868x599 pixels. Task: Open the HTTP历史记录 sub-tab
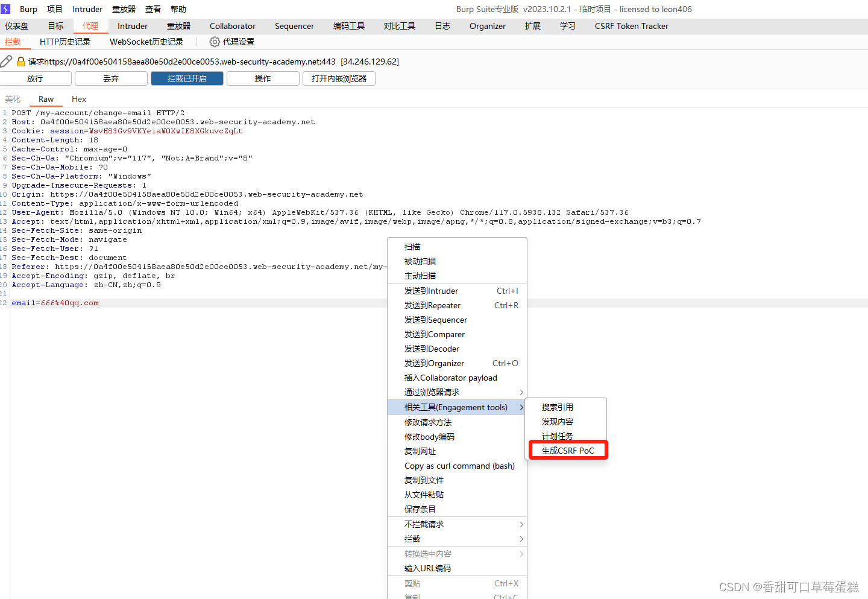click(65, 42)
